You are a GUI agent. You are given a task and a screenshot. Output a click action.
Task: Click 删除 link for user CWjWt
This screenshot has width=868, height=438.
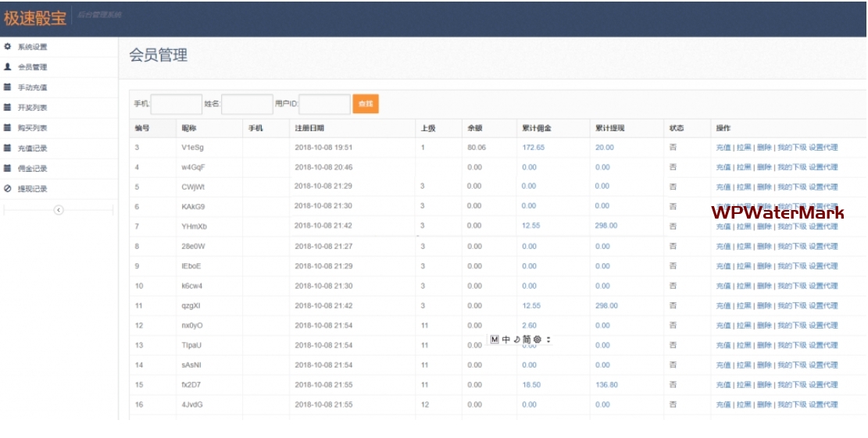tap(764, 187)
